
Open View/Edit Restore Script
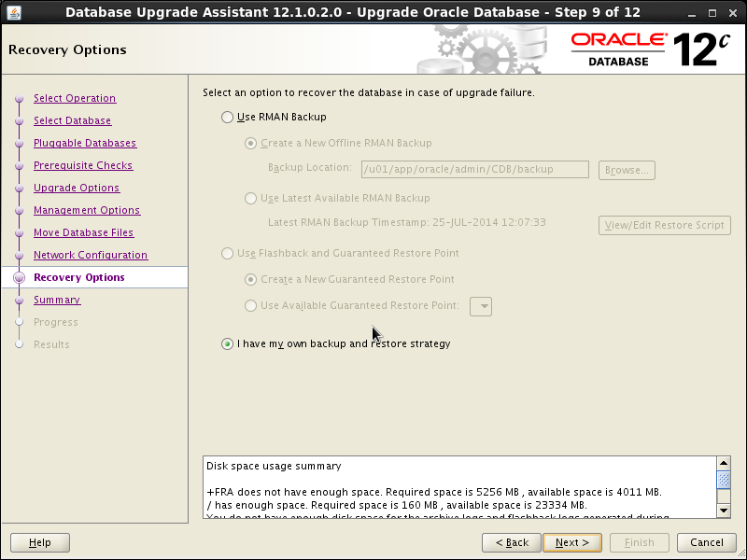[x=665, y=225]
